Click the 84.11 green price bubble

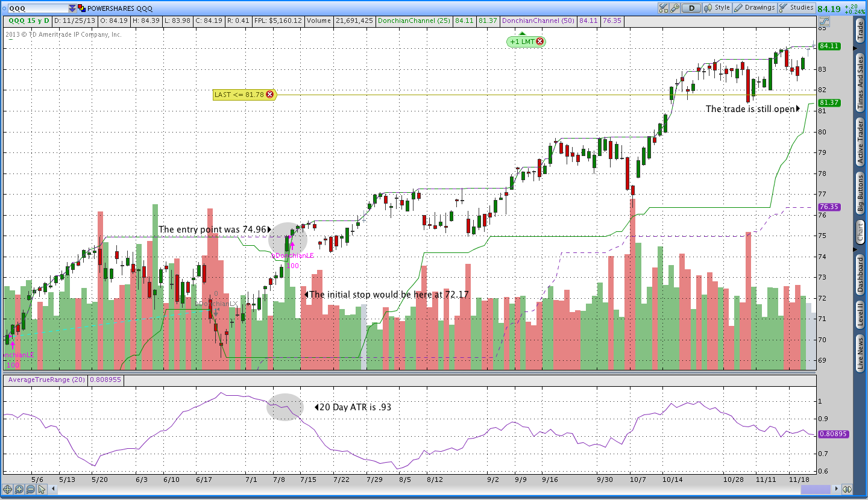tap(829, 46)
